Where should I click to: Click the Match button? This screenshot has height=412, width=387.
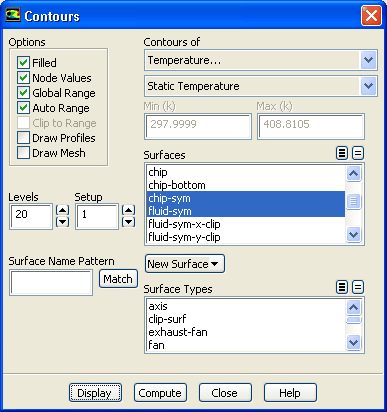[118, 279]
